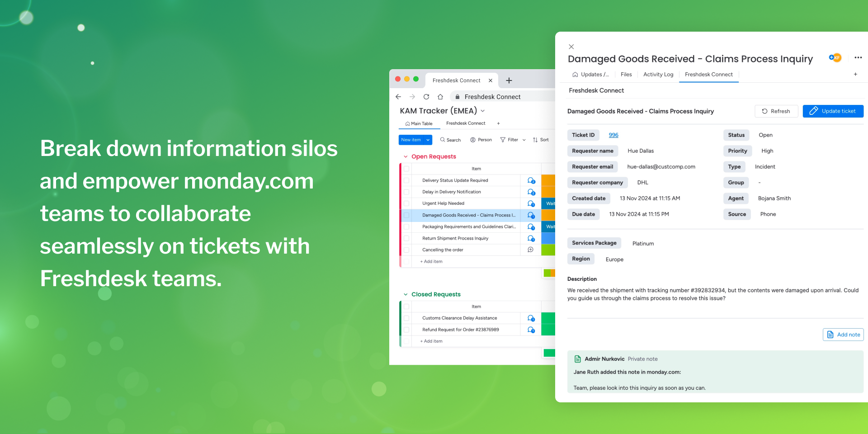Collapse the Closed Requests group
The height and width of the screenshot is (434, 868).
click(x=406, y=295)
